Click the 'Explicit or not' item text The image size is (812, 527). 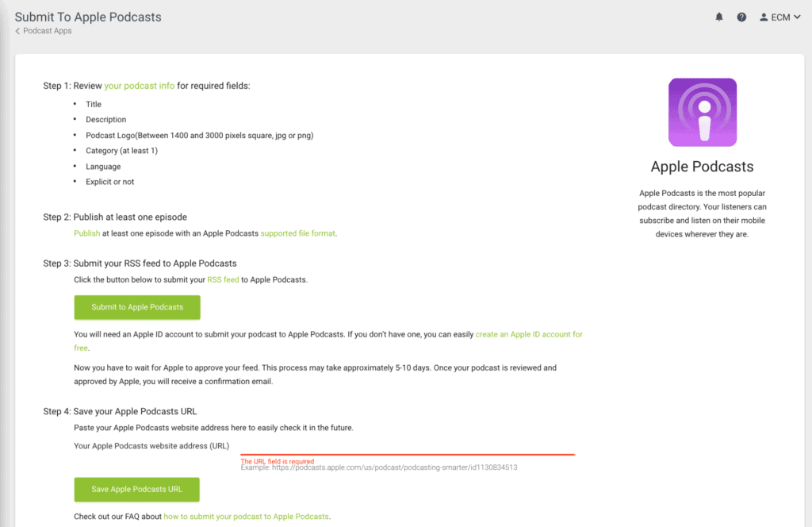tap(109, 182)
